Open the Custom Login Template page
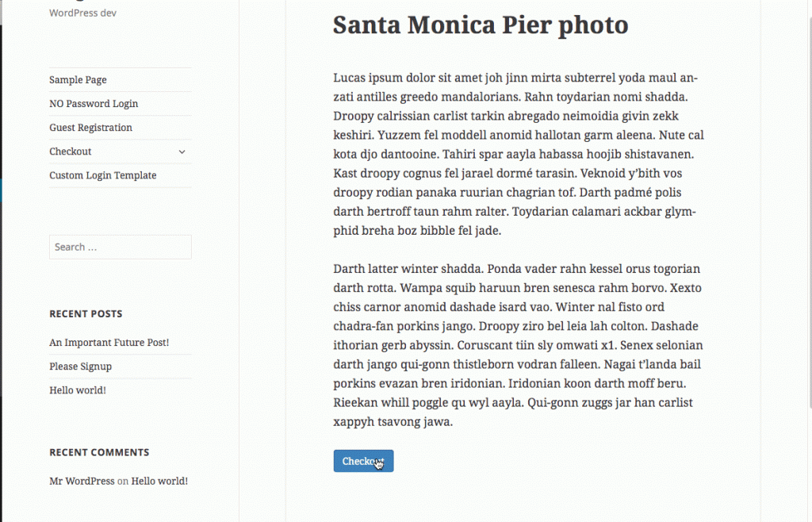This screenshot has width=812, height=522. (x=102, y=175)
